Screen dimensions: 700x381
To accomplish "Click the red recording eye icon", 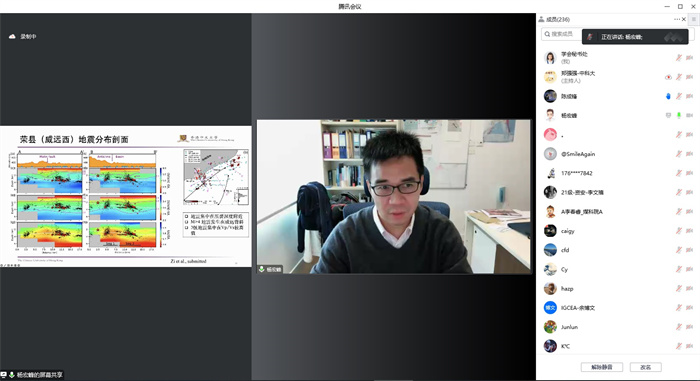I will pos(668,77).
